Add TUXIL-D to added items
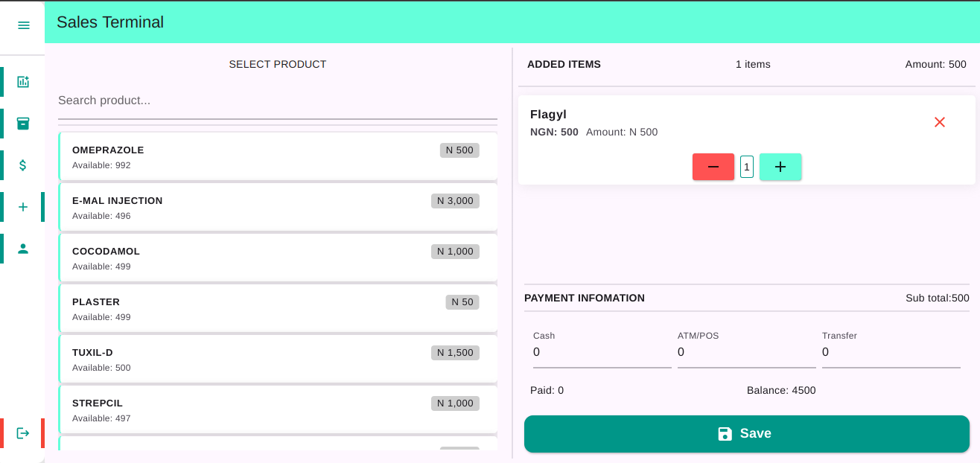The image size is (980, 463). (x=277, y=359)
